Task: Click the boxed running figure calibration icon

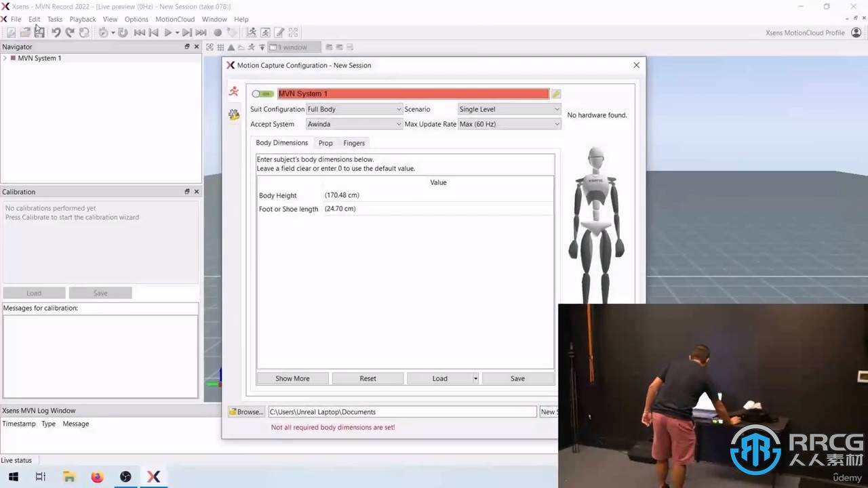Action: click(x=265, y=33)
